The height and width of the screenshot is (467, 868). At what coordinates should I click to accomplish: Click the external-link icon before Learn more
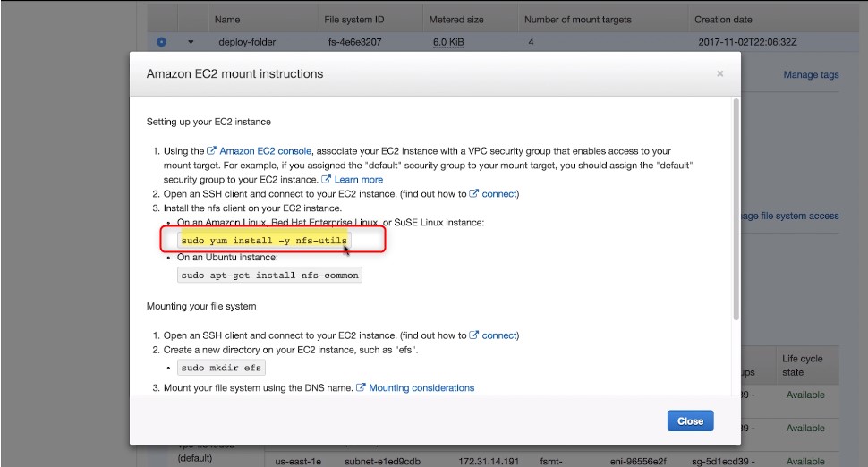[x=326, y=179]
